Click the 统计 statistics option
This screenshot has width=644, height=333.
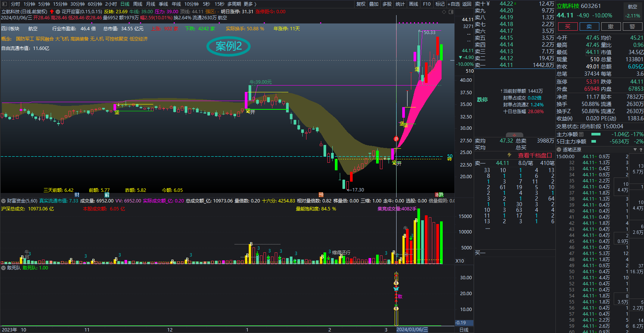pyautogui.click(x=400, y=4)
